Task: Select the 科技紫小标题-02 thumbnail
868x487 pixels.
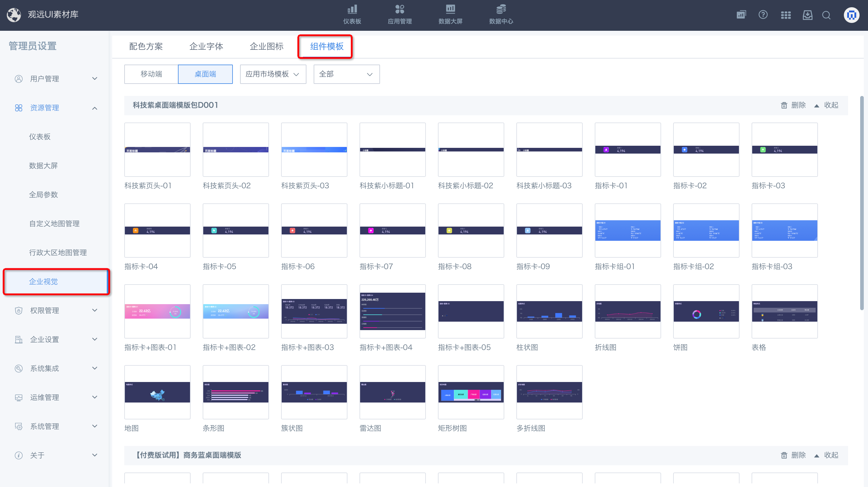Action: 471,150
